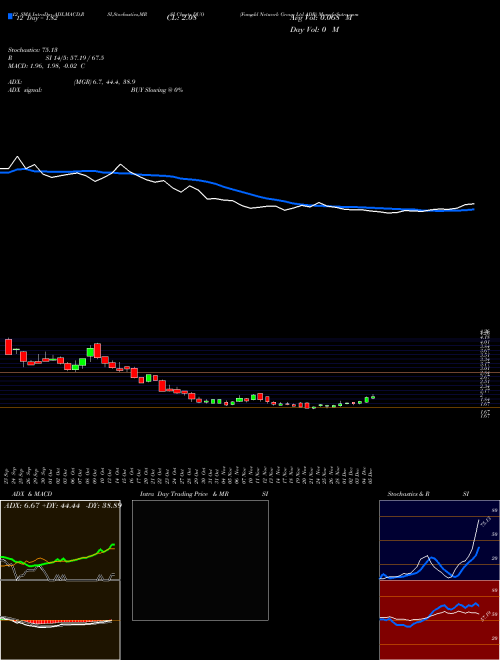The width and height of the screenshot is (500, 660).
Task: Click the 'MACD: 1.96, 1.98, -0.02 C' line
Action: pyautogui.click(x=47, y=66)
